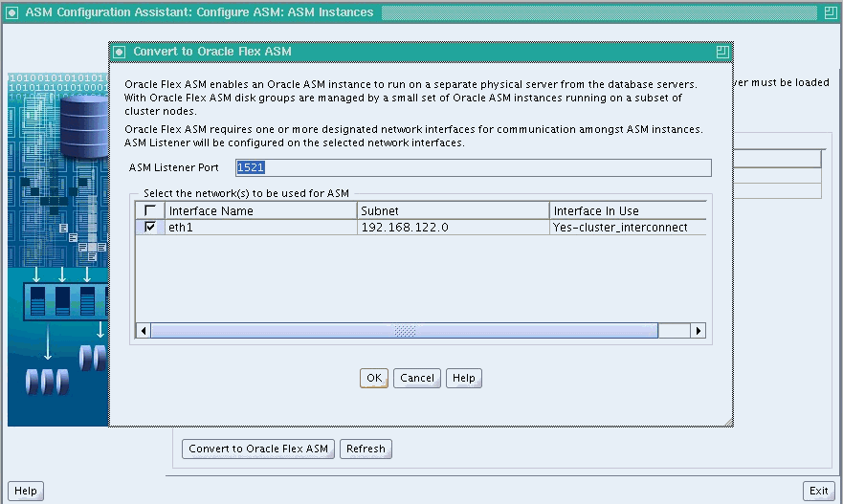
Task: Click the Yes-cluster_interconnect cell
Action: click(x=628, y=228)
